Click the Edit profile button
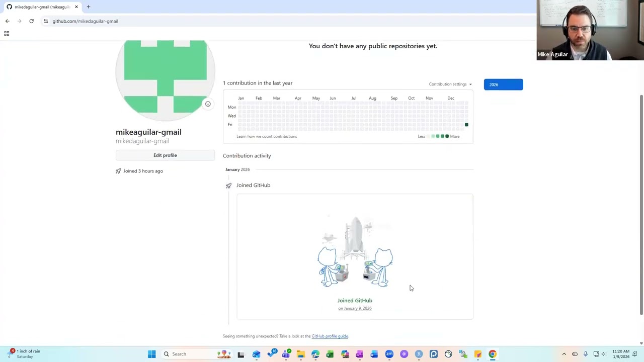Image resolution: width=644 pixels, height=362 pixels. [165, 155]
